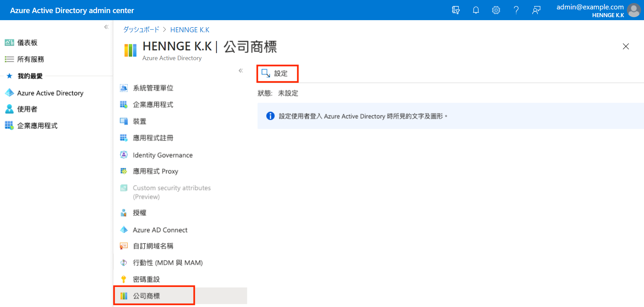Click the 設定 configure button
This screenshot has height=307, width=644.
pos(277,74)
